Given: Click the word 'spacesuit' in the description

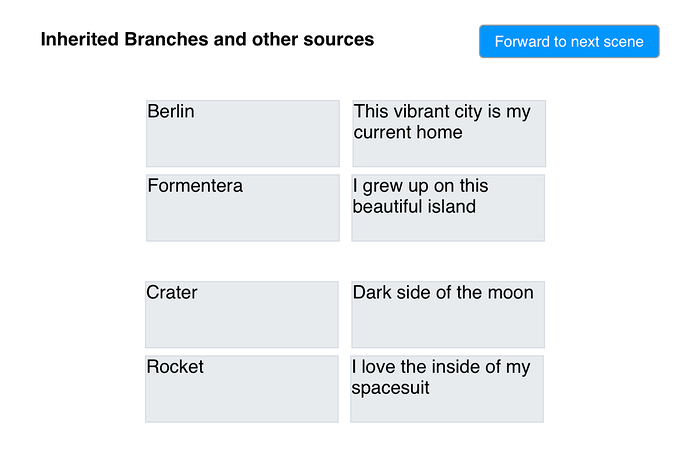Looking at the screenshot, I should tap(390, 388).
